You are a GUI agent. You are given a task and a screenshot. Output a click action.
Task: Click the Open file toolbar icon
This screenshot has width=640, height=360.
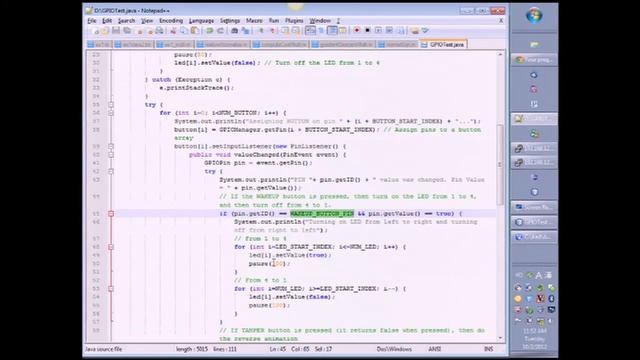pos(105,31)
